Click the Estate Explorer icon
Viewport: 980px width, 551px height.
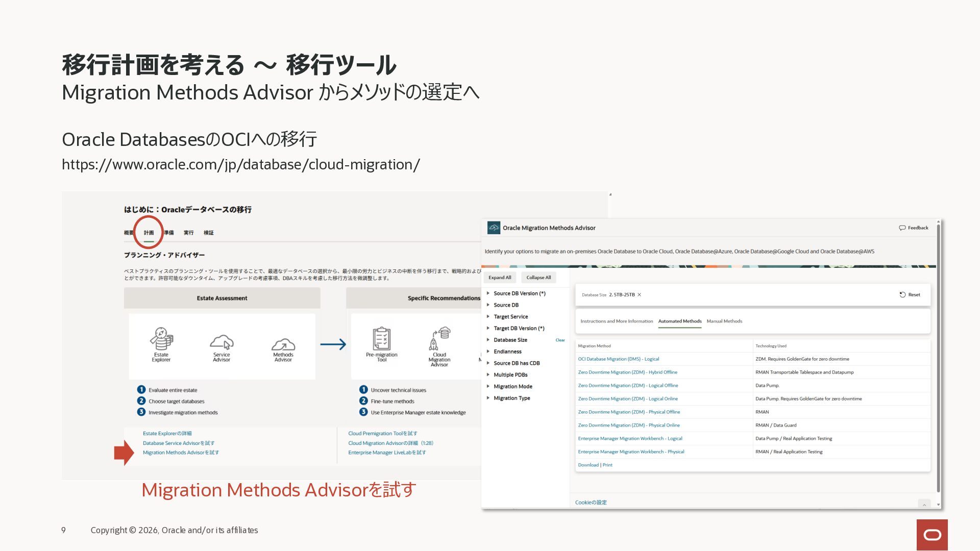coord(161,338)
